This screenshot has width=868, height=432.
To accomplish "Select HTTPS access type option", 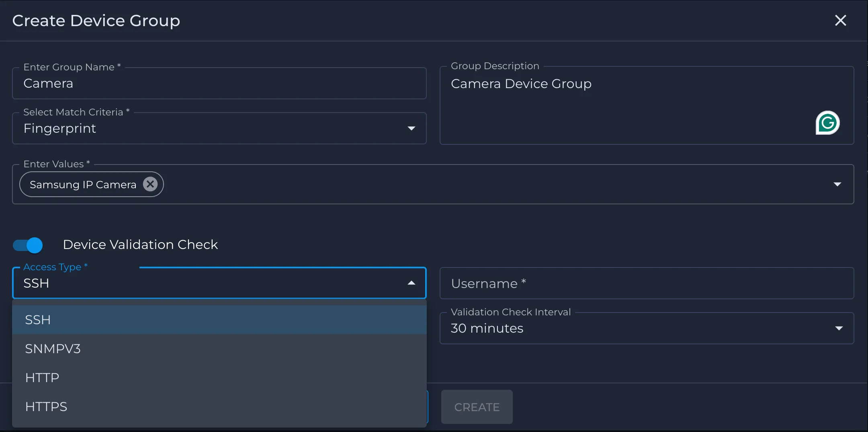I will (219, 407).
